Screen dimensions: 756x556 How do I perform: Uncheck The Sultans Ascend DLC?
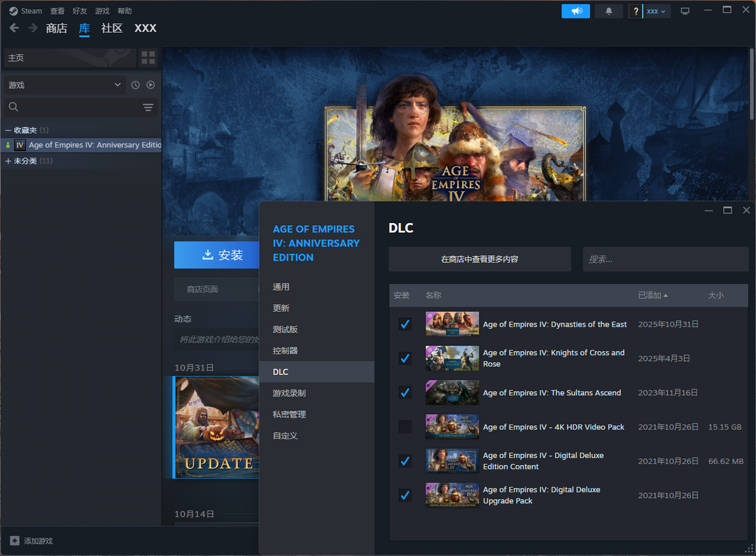click(x=405, y=393)
